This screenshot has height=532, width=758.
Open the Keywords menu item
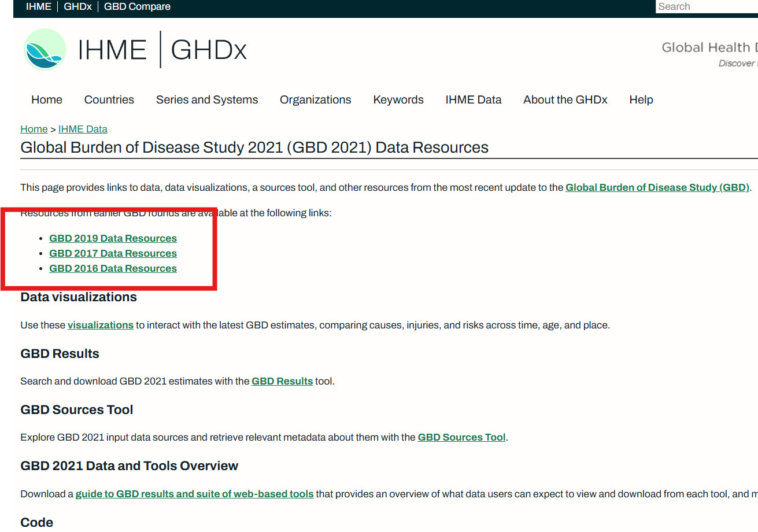pos(398,99)
